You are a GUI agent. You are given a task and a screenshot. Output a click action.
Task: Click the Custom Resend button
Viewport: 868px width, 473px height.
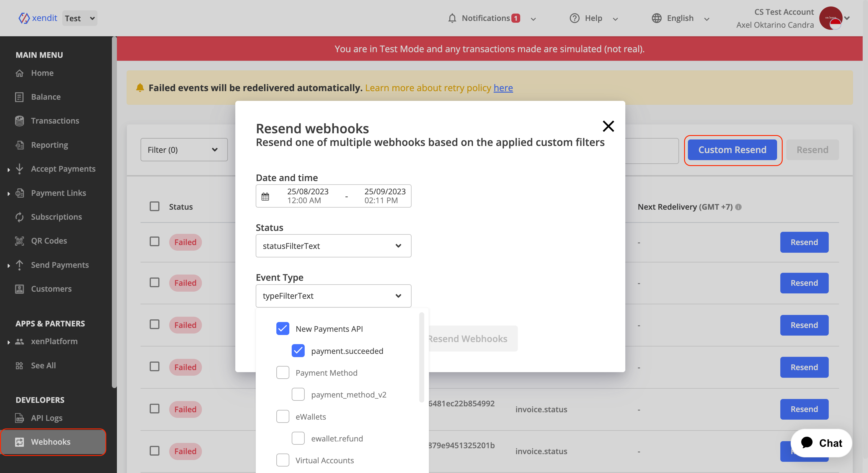pyautogui.click(x=732, y=150)
